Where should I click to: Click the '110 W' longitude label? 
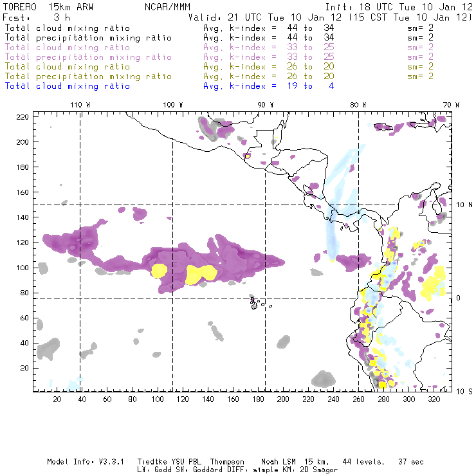click(x=80, y=105)
